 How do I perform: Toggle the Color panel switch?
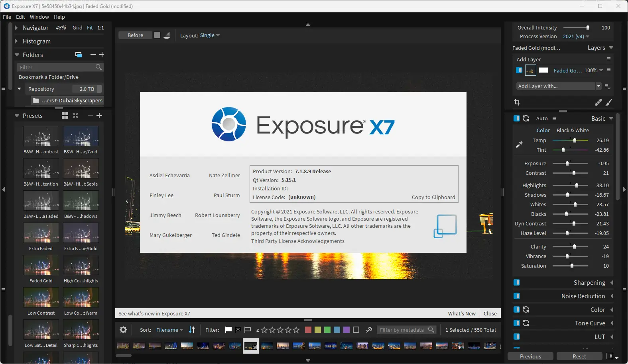pyautogui.click(x=517, y=309)
